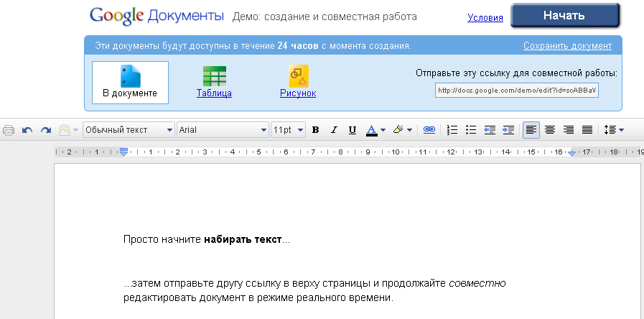This screenshot has height=319, width=644.
Task: Apply a bulleted list
Action: 471,130
